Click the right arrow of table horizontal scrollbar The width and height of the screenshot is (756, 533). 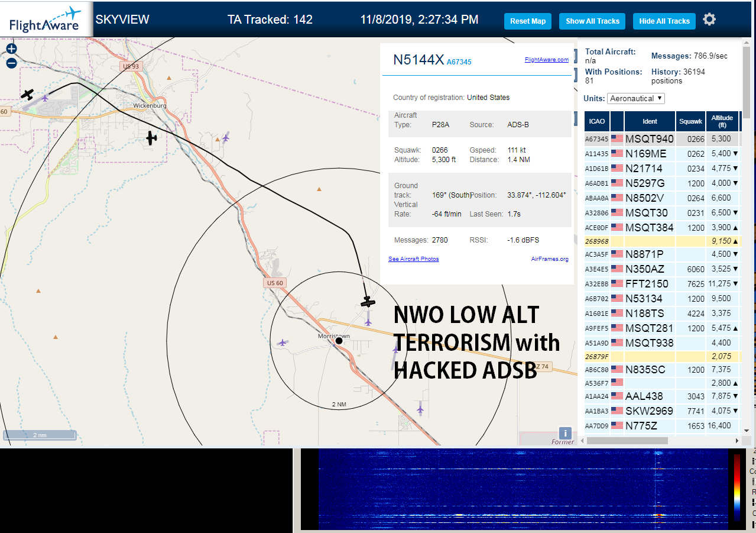point(736,441)
